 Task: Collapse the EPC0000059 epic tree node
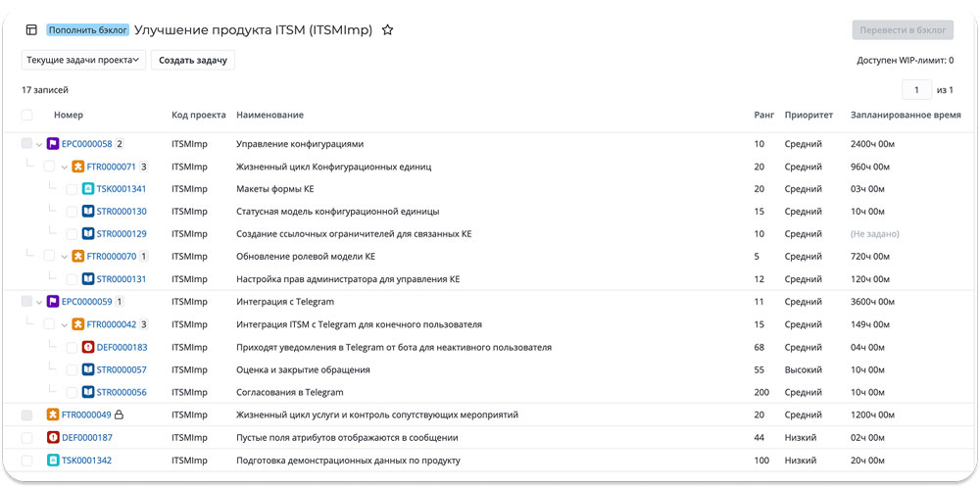pyautogui.click(x=39, y=302)
